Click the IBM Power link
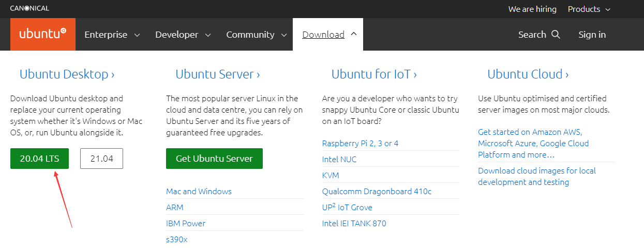The height and width of the screenshot is (251, 644). tap(186, 224)
